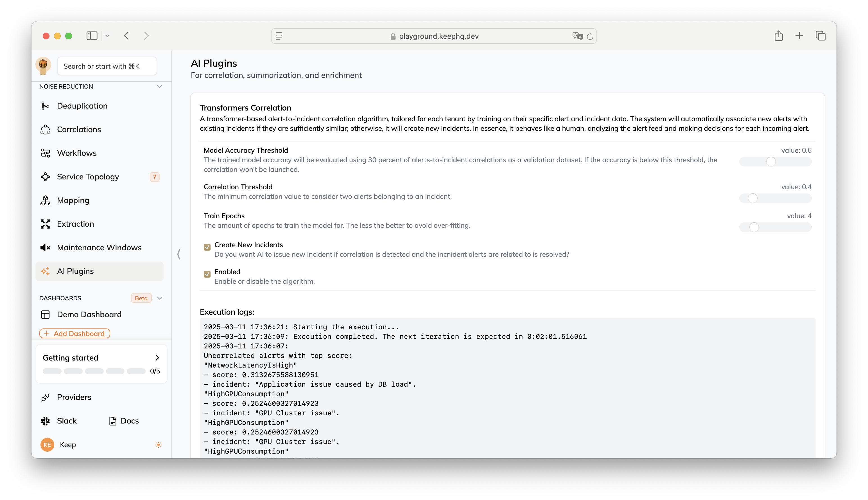This screenshot has height=500, width=868.
Task: Click the KE user avatar
Action: click(x=48, y=445)
